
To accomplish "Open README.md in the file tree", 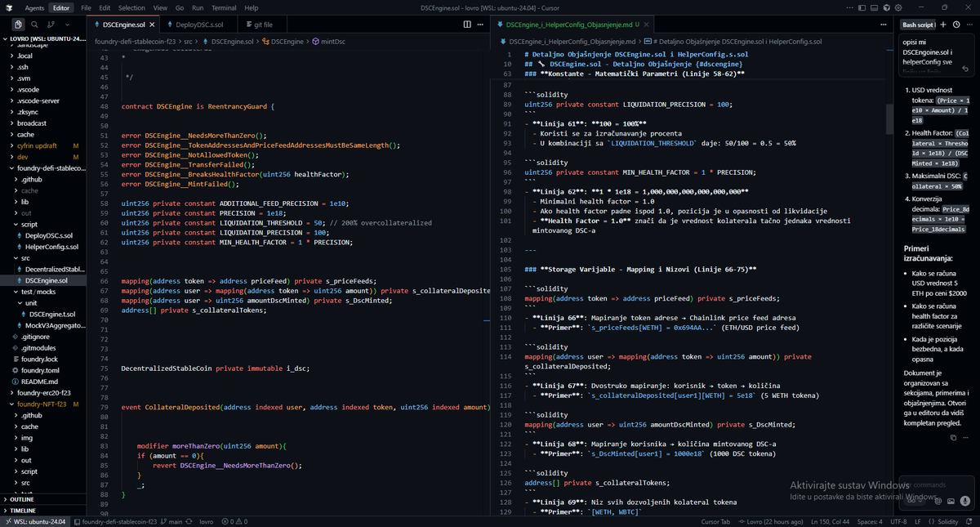I will coord(43,382).
